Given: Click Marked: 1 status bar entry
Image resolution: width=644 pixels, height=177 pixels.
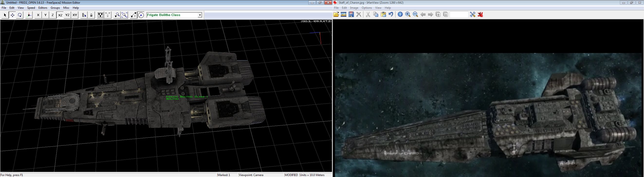Looking at the screenshot, I should 224,175.
